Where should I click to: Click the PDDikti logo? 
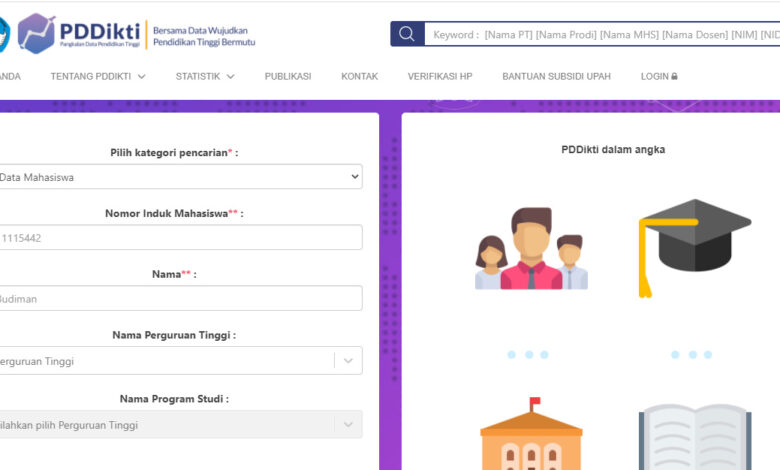click(79, 34)
